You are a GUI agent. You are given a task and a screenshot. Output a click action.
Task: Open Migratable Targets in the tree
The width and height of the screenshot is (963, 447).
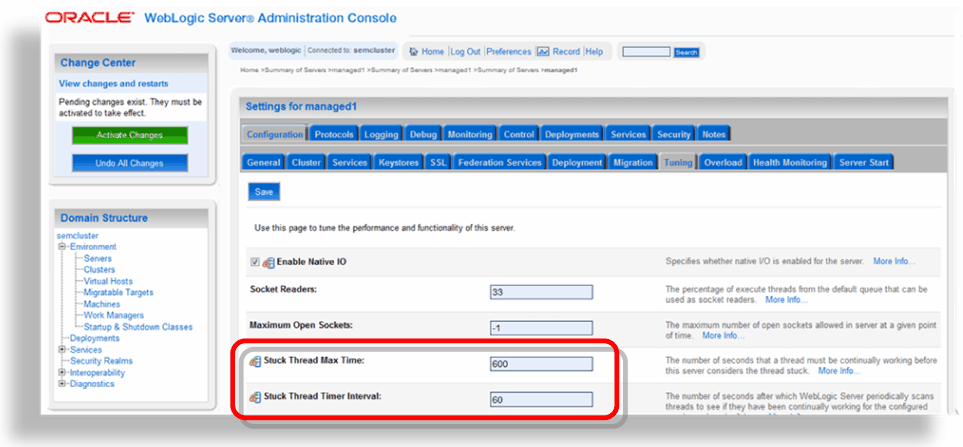(119, 292)
